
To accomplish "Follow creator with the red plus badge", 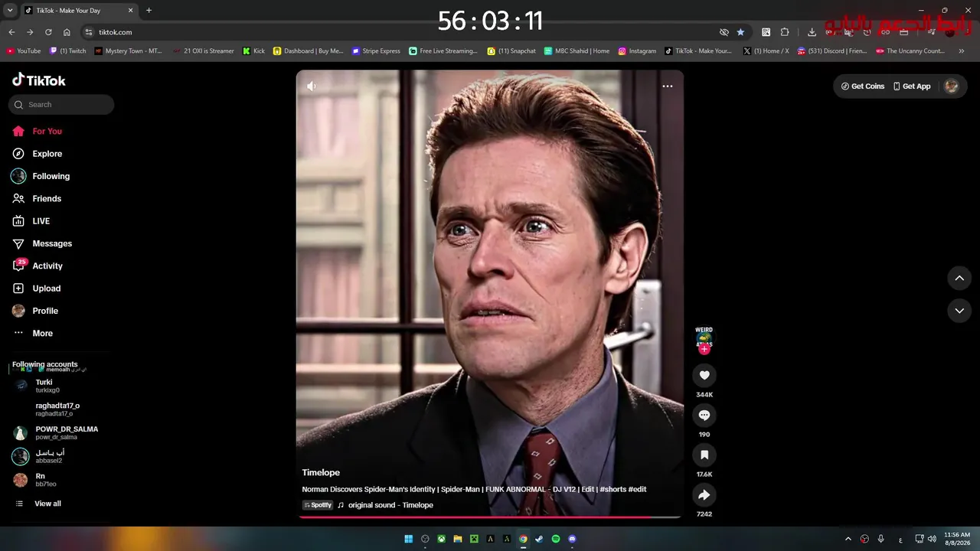I will pos(704,349).
